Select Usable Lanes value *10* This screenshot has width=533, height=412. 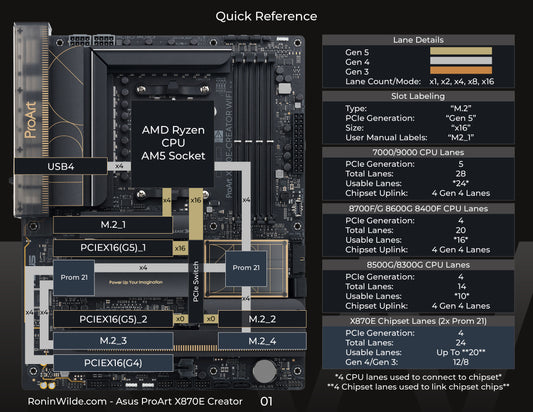[x=461, y=296]
